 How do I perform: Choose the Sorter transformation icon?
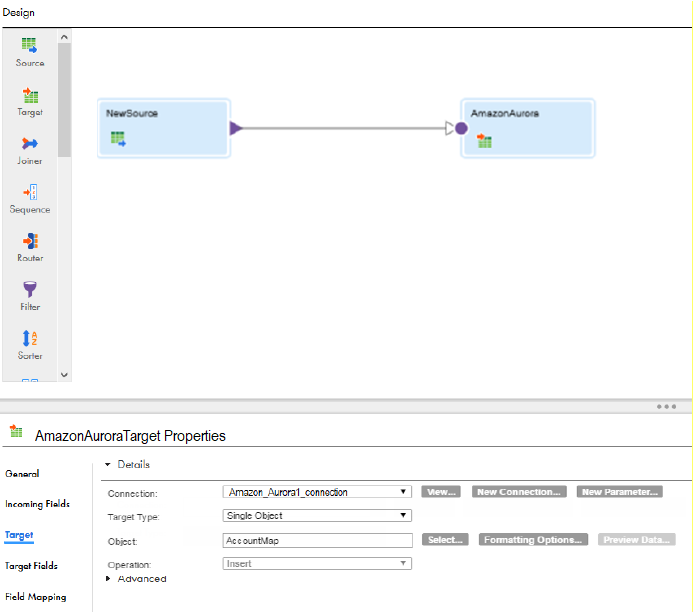[x=30, y=338]
